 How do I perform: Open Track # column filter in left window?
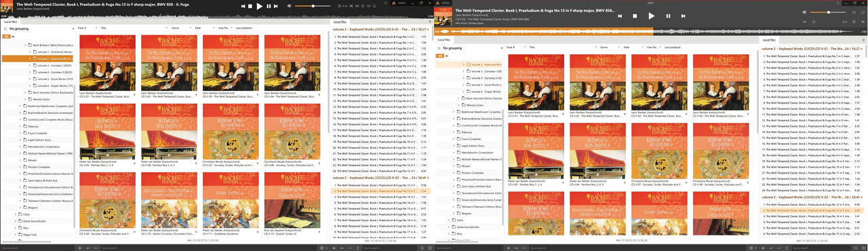(96, 28)
